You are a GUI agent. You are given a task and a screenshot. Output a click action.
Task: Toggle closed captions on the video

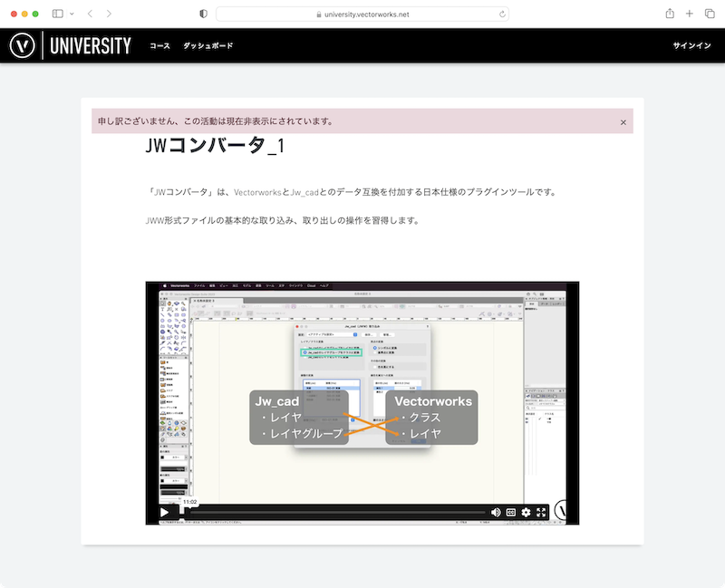[x=511, y=512]
